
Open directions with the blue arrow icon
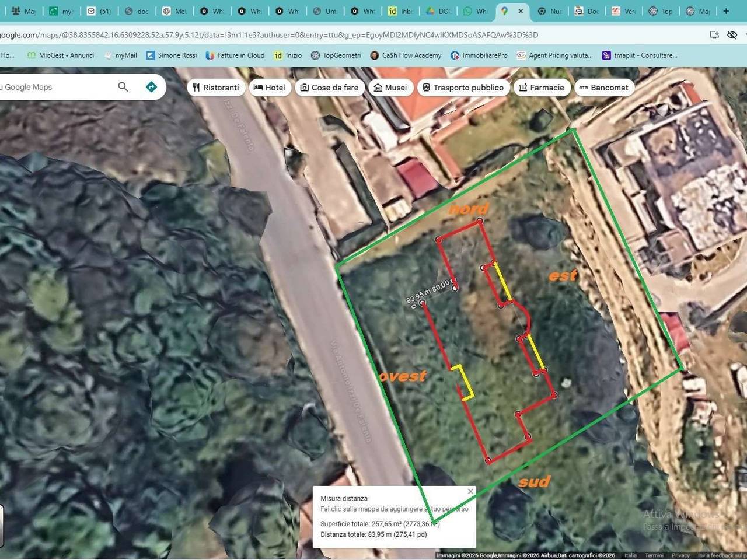(x=151, y=87)
